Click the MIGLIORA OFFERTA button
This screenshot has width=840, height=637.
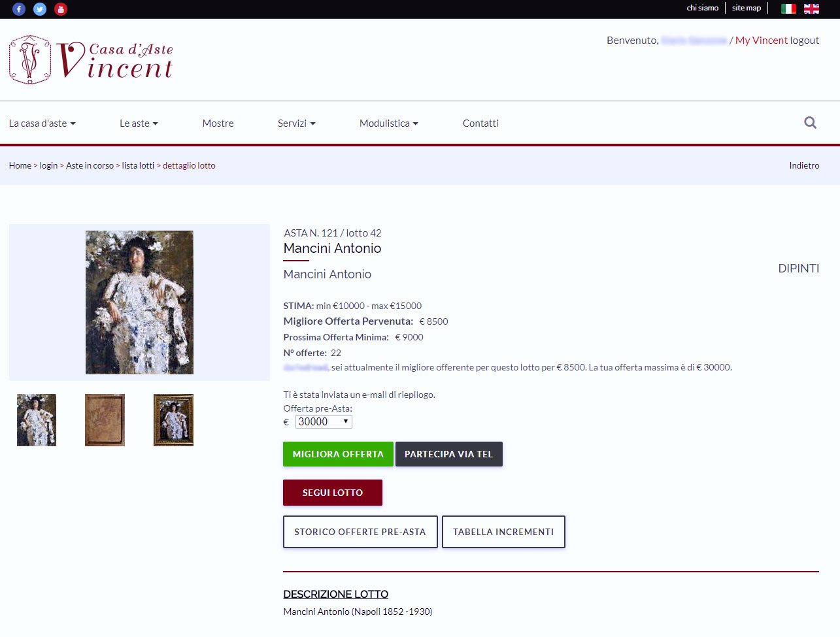(x=338, y=454)
